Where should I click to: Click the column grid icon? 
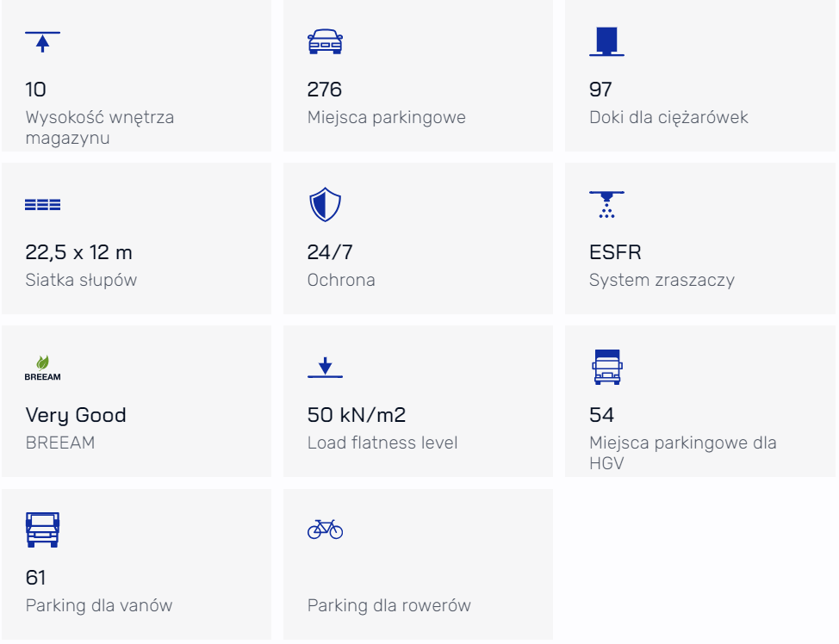tap(43, 204)
